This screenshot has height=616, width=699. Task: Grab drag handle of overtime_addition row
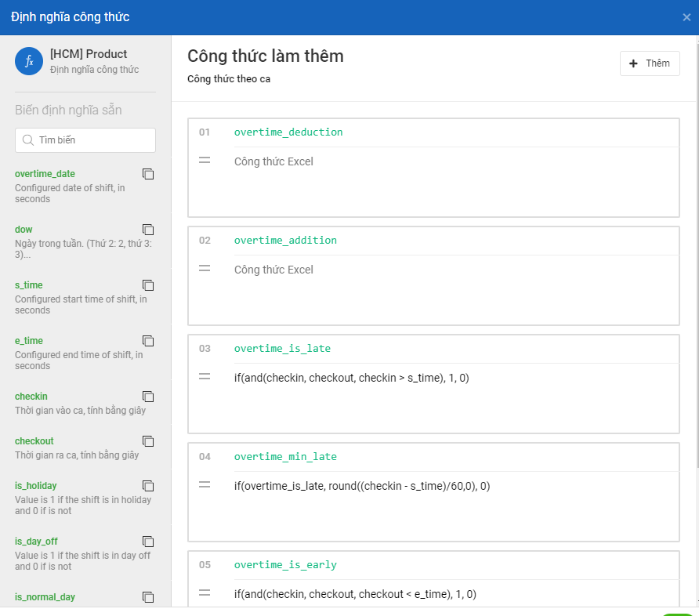click(x=205, y=268)
